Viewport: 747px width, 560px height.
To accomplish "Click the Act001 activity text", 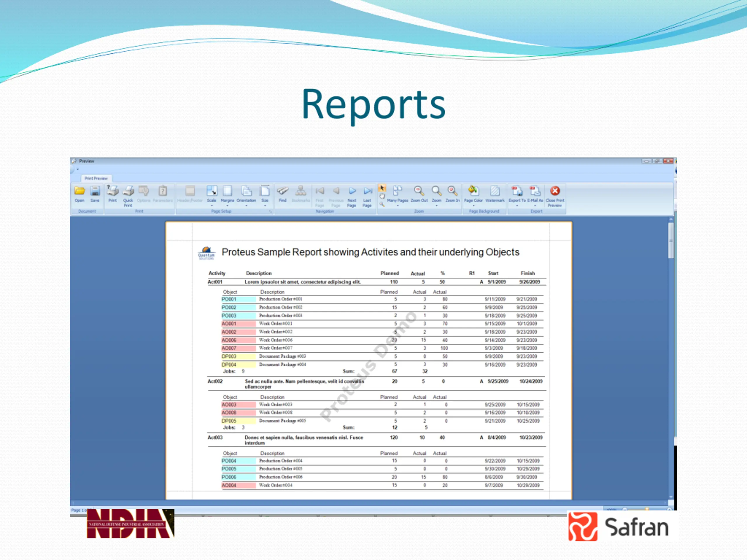I will coord(215,282).
